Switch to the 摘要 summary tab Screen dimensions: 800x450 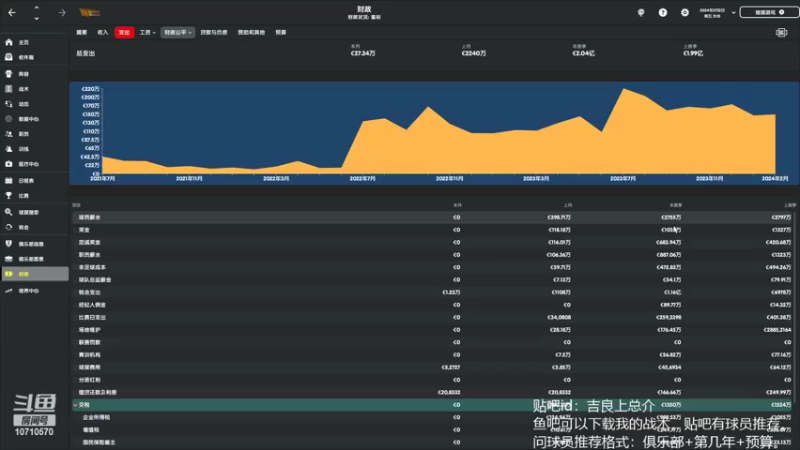pos(82,32)
